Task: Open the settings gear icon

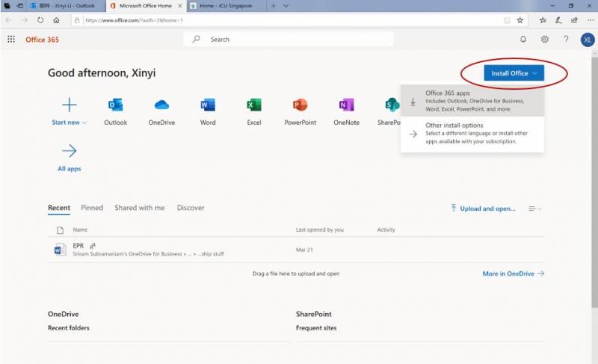Action: point(545,40)
